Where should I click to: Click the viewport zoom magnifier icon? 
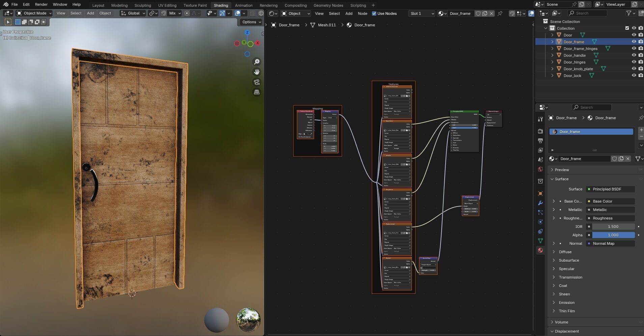tap(257, 62)
